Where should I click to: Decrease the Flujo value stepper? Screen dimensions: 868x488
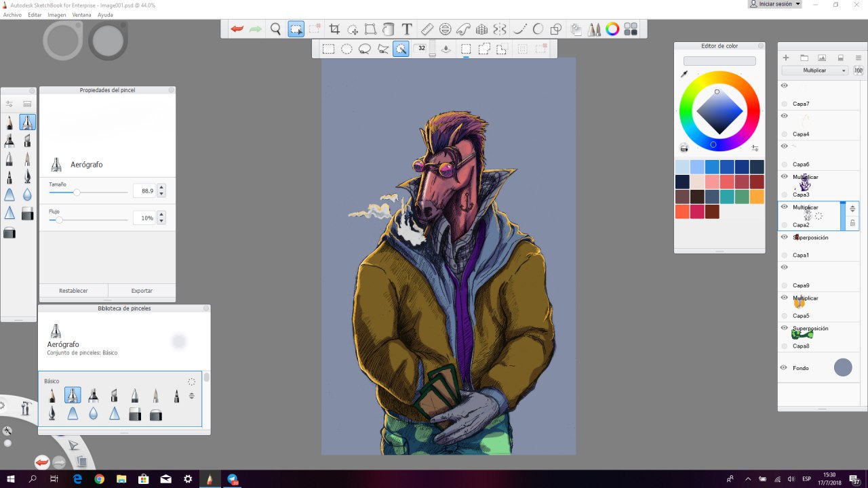[161, 221]
